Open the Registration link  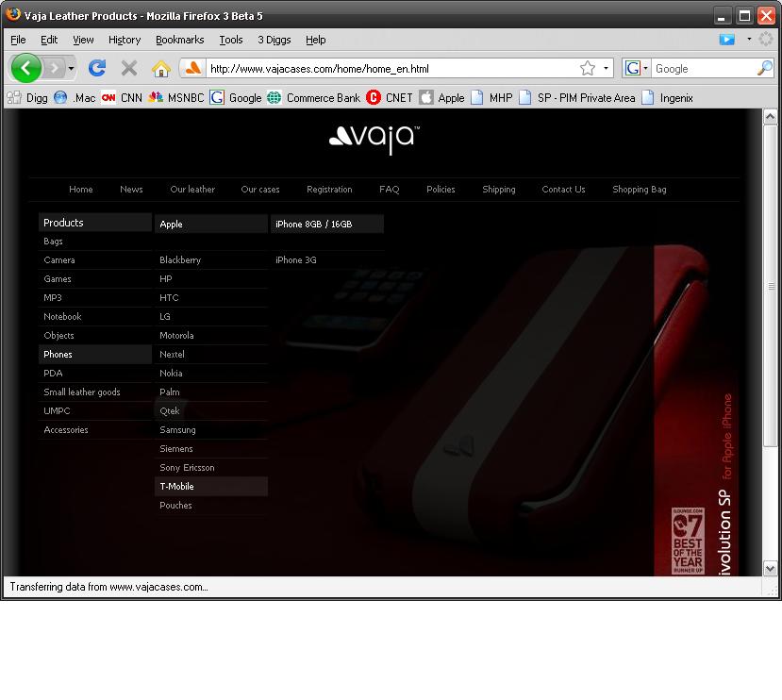coord(329,189)
